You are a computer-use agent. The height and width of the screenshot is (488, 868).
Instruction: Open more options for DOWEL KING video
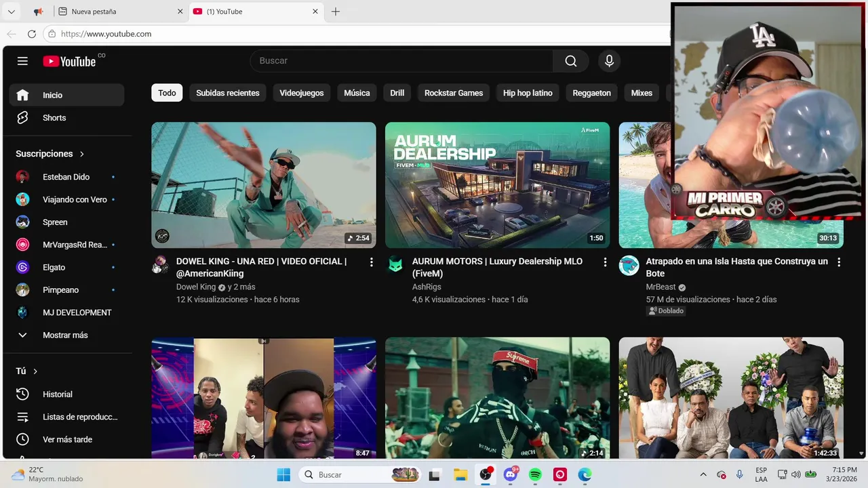point(371,262)
